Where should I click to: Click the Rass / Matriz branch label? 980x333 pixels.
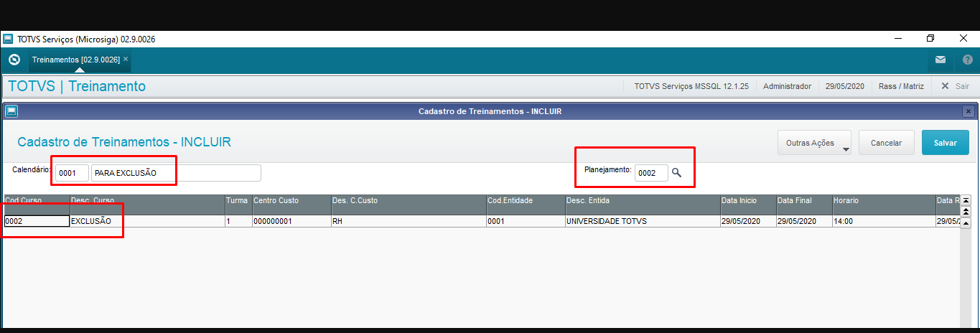pos(901,86)
